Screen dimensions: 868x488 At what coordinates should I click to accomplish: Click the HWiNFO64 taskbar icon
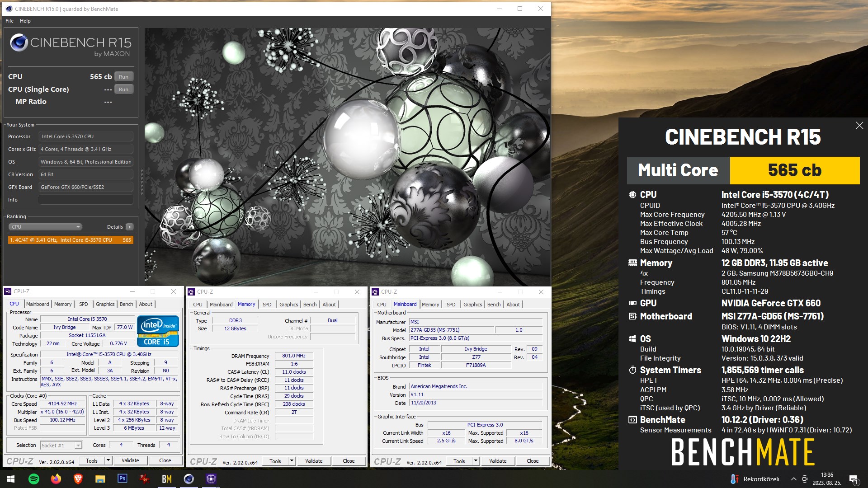145,479
